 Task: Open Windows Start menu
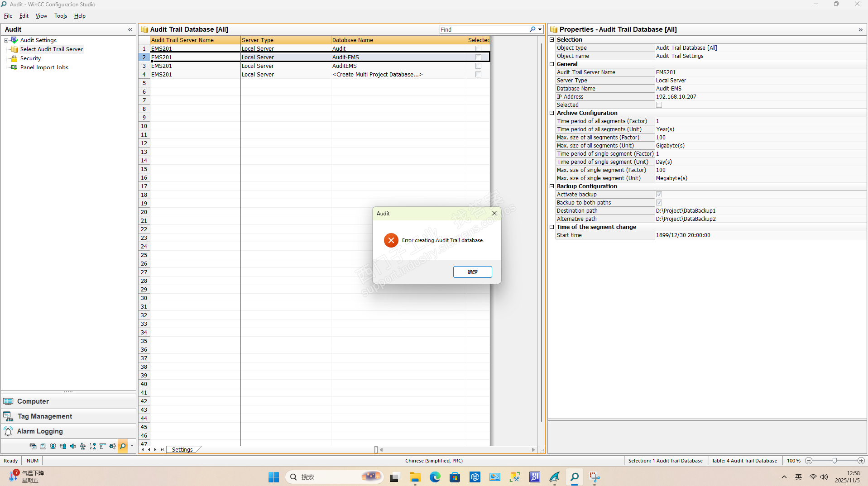tap(274, 477)
